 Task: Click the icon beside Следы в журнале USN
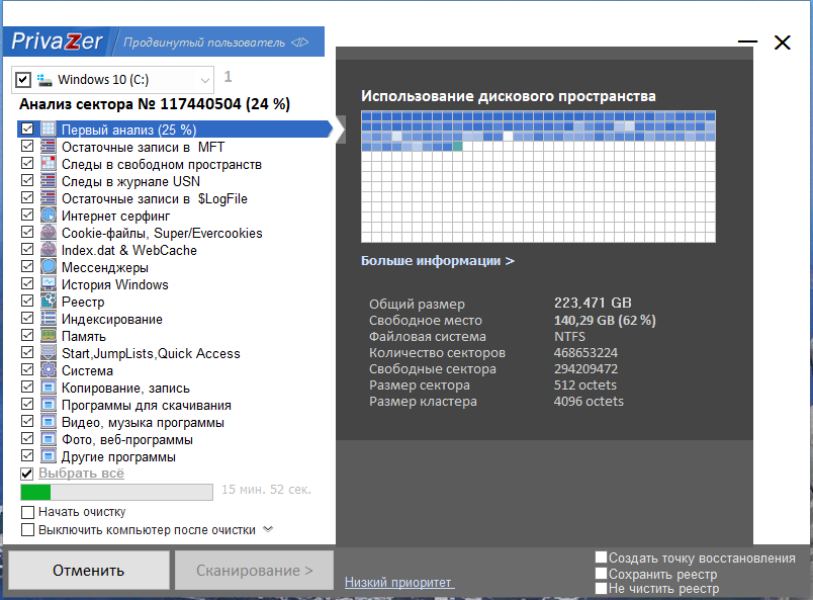pyautogui.click(x=48, y=181)
